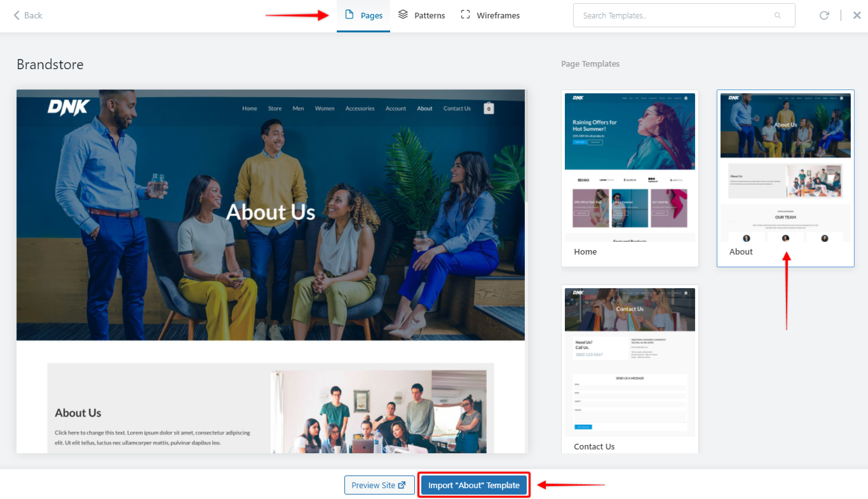Click the refresh templates icon
Screen dimensions: 868x499
(x=824, y=15)
